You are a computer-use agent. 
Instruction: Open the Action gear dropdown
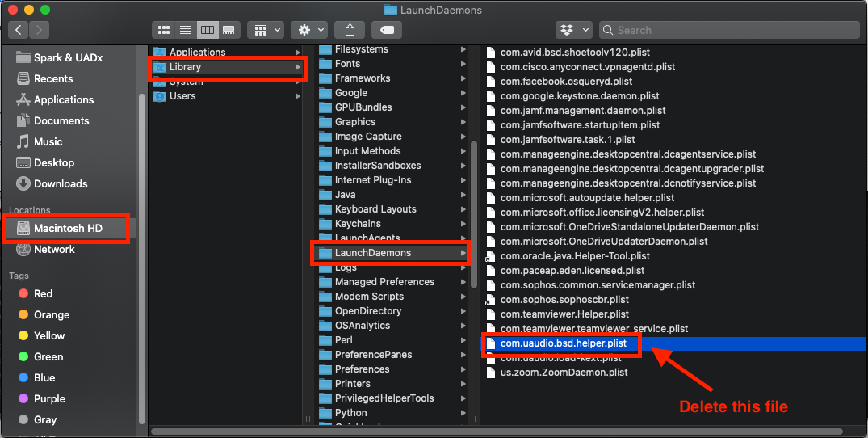(311, 30)
